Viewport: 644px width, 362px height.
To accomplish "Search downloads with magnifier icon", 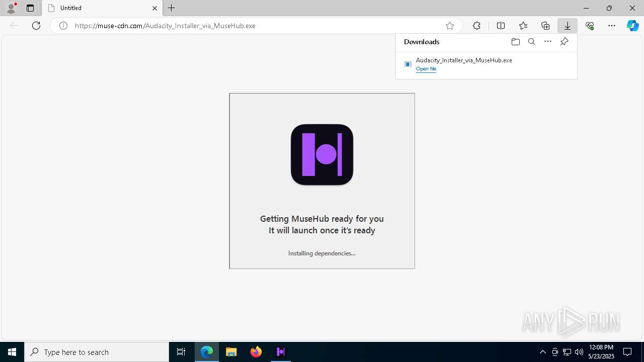I will [x=532, y=42].
